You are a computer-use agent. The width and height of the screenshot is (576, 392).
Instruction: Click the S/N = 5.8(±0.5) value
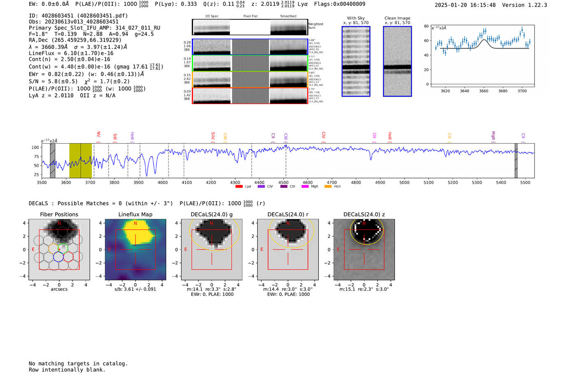tap(53, 81)
